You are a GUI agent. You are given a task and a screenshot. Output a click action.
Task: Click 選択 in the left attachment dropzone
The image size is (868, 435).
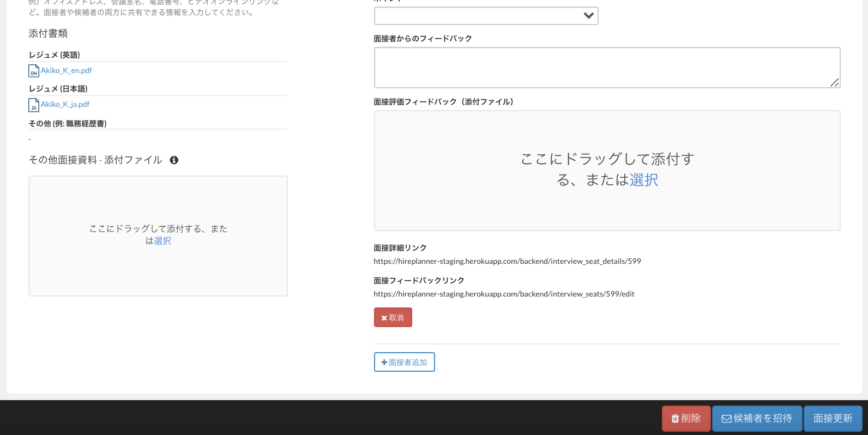coord(162,241)
